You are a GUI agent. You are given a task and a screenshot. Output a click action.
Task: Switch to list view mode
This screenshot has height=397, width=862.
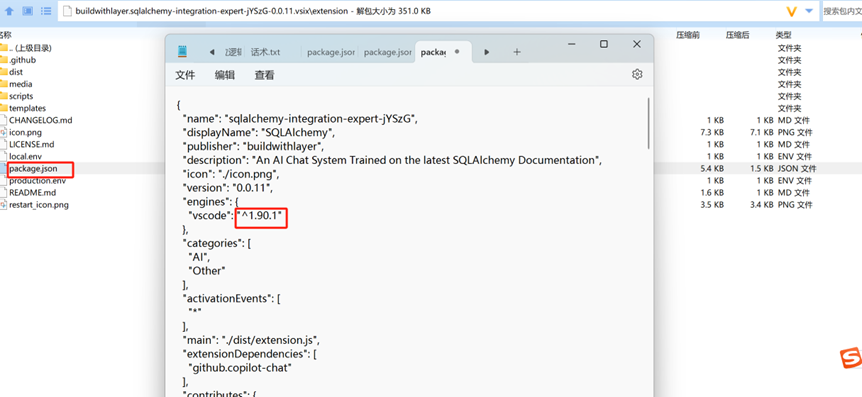click(x=47, y=11)
